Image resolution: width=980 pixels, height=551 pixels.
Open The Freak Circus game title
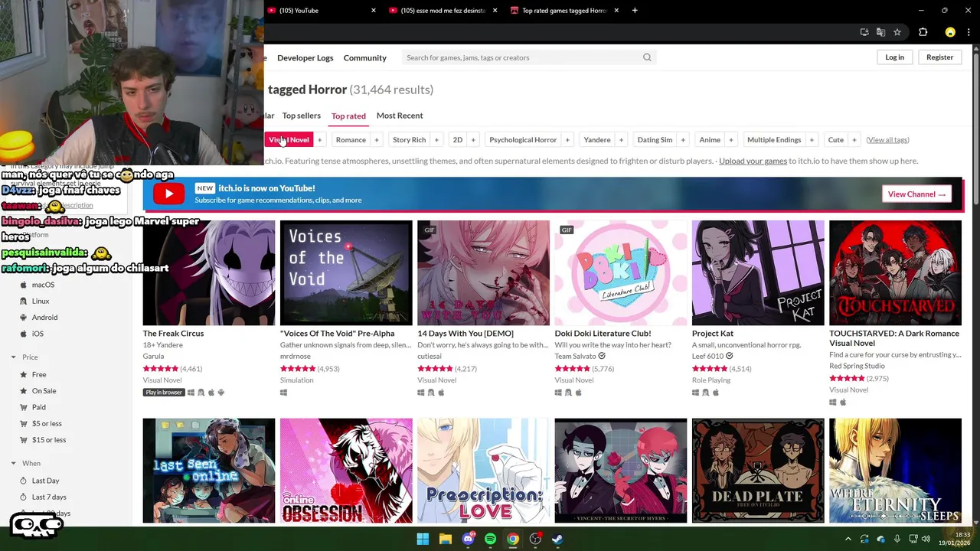pyautogui.click(x=173, y=334)
